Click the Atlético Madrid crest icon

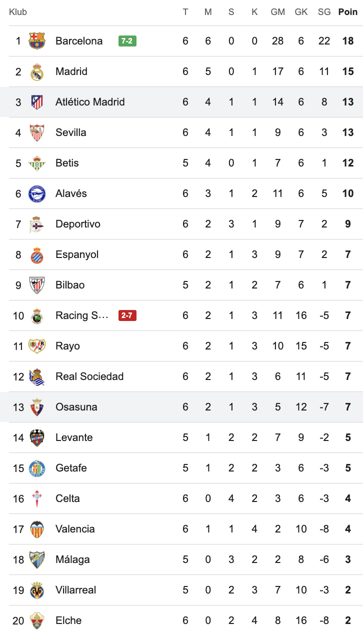point(37,102)
